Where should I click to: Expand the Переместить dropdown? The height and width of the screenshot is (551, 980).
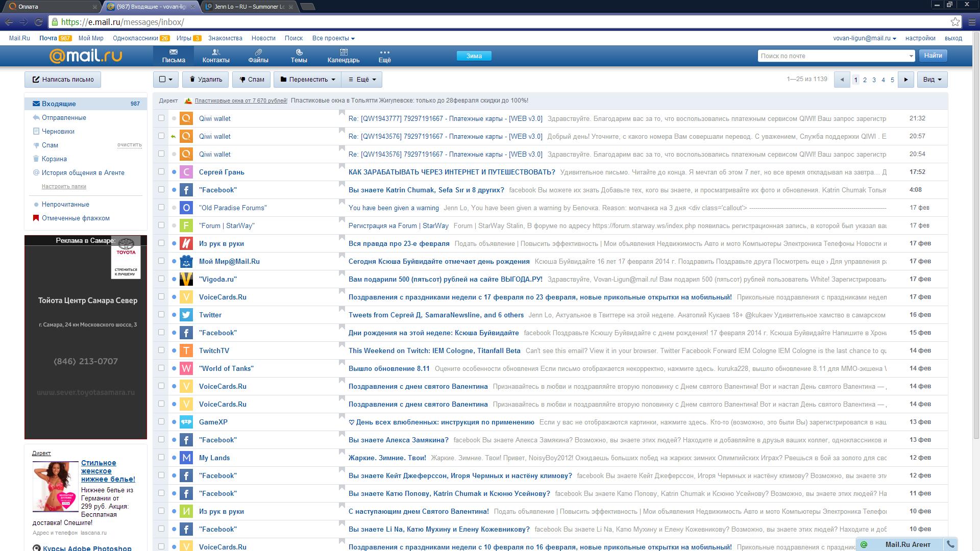click(307, 80)
